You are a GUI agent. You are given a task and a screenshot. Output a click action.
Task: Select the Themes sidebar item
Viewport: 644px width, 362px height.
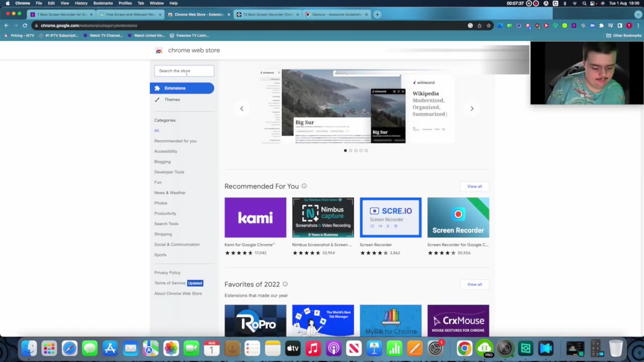click(x=172, y=100)
